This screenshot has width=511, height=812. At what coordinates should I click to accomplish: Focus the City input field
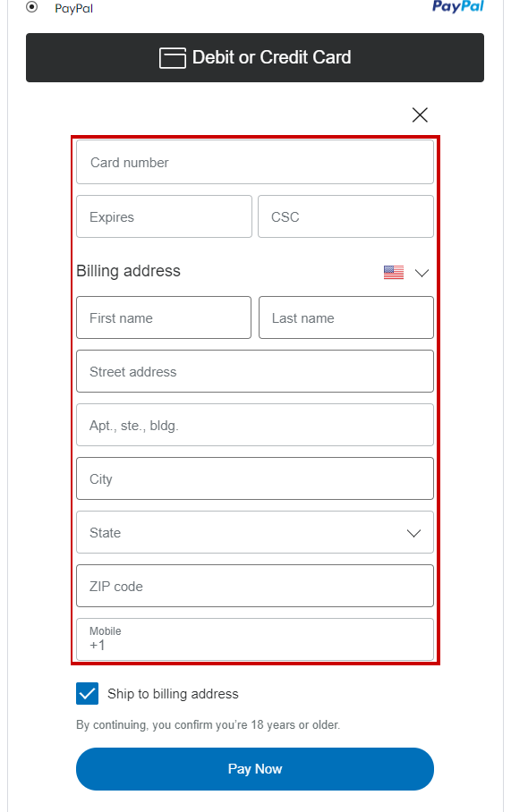(x=255, y=478)
